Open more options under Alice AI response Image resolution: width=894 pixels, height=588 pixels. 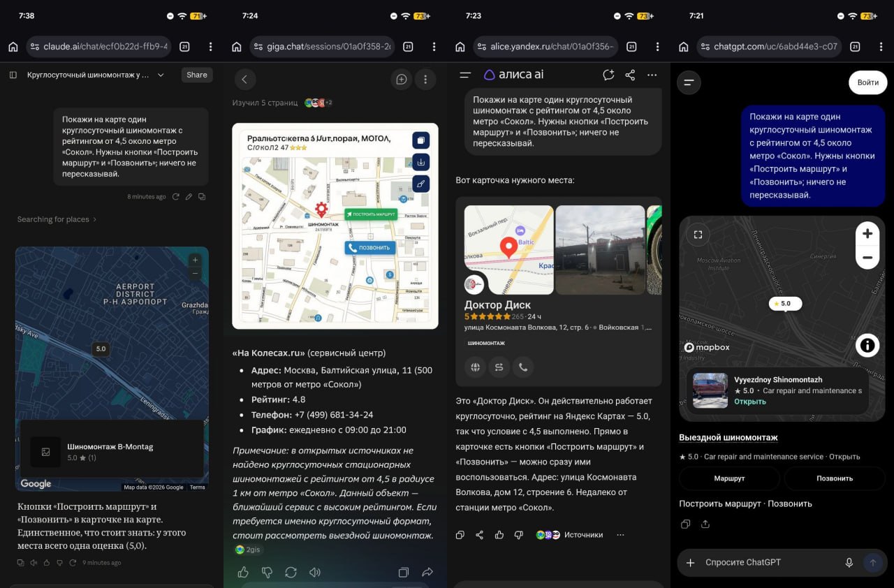pyautogui.click(x=620, y=535)
